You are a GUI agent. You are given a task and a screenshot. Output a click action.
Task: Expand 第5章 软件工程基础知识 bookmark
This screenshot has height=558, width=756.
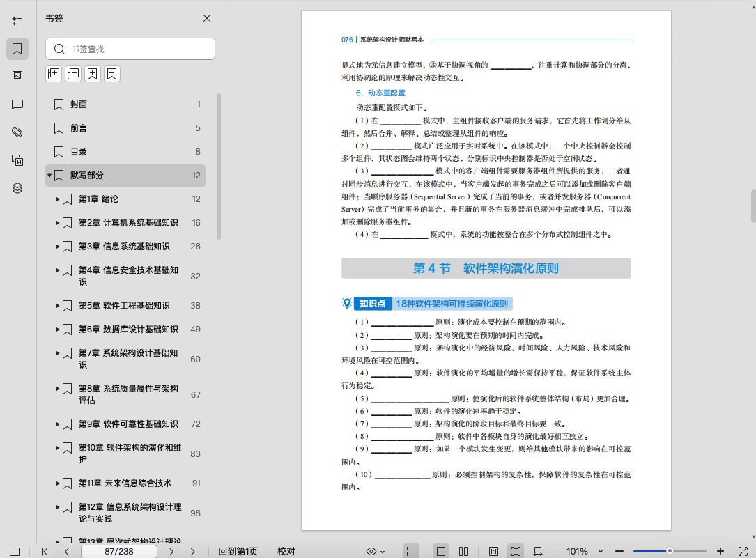click(57, 306)
